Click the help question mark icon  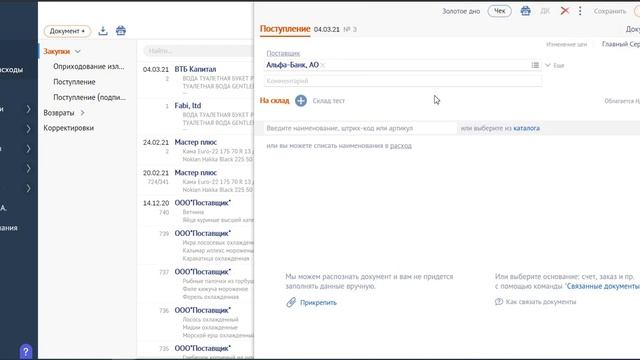[26, 351]
